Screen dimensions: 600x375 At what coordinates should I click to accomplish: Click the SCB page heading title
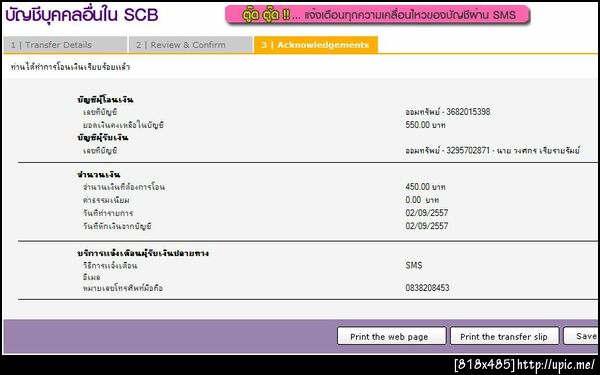point(82,15)
